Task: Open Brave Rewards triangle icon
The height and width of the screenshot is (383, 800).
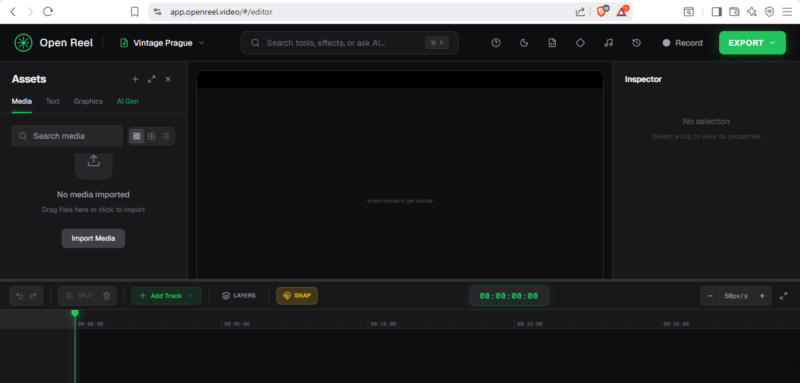Action: click(622, 11)
